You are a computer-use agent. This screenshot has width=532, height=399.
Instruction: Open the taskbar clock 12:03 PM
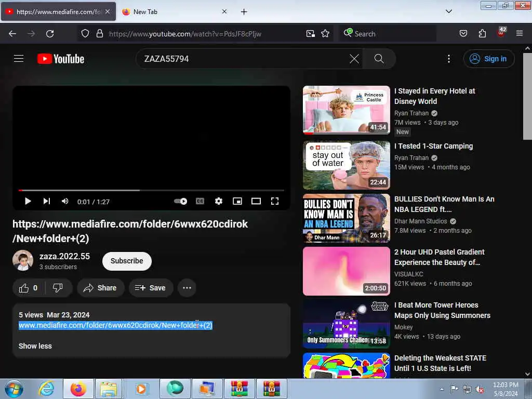506,389
